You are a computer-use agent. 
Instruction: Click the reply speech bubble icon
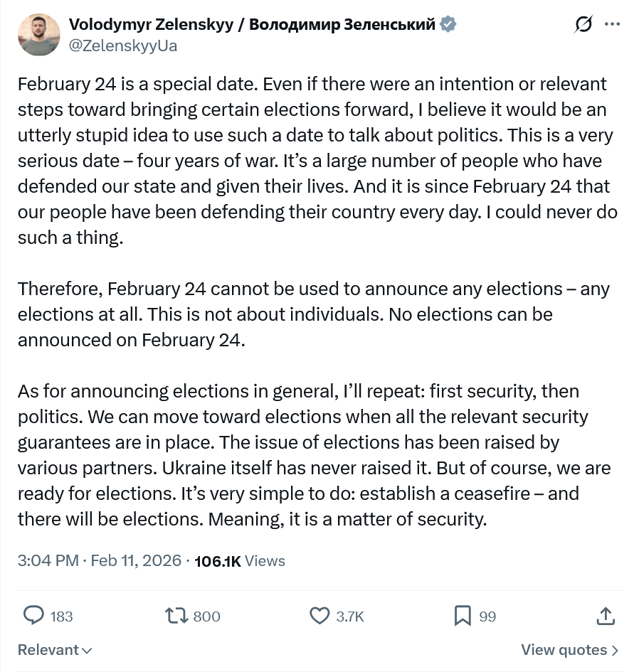(34, 615)
